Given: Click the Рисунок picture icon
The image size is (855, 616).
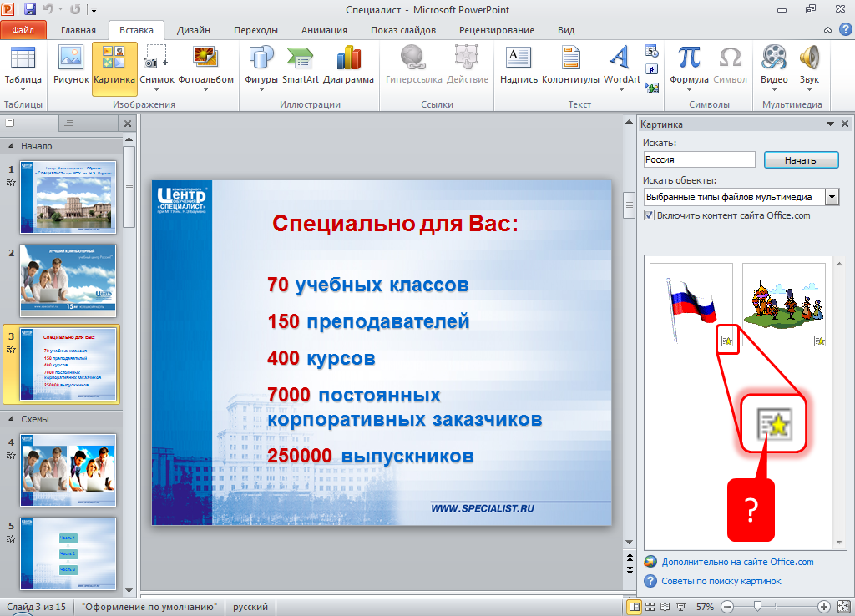Looking at the screenshot, I should click(70, 65).
